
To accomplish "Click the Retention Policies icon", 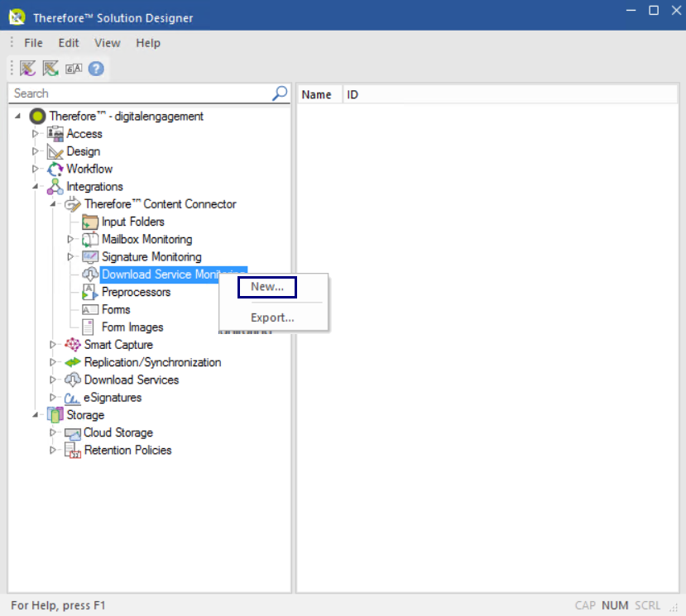I will coord(73,451).
